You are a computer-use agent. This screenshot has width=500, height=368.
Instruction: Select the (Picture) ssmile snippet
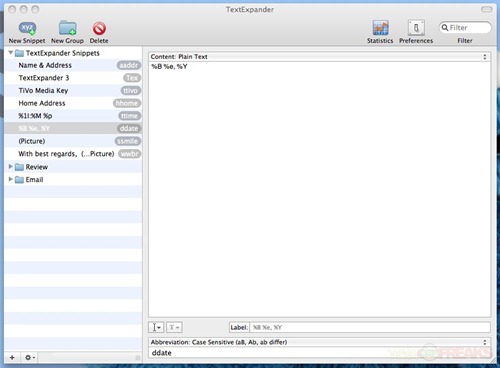pyautogui.click(x=73, y=141)
